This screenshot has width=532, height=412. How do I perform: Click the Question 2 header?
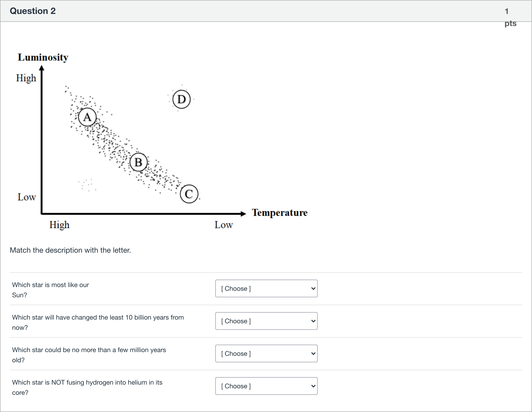point(33,11)
